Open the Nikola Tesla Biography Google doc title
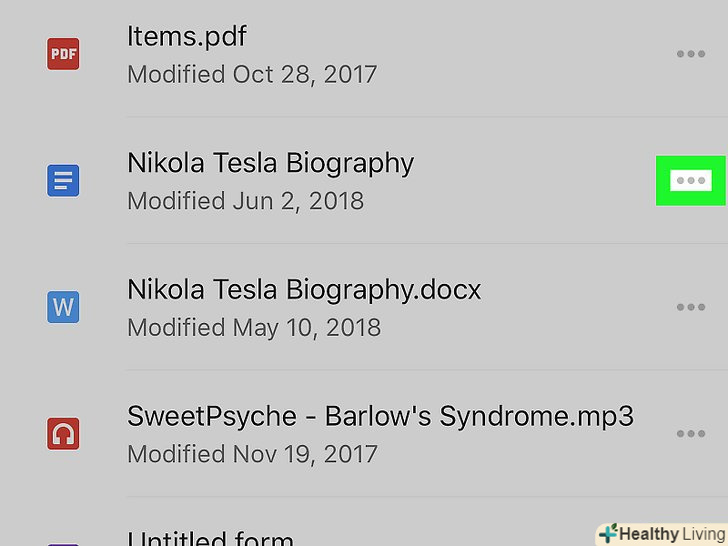Viewport: 728px width, 546px height. [x=270, y=163]
